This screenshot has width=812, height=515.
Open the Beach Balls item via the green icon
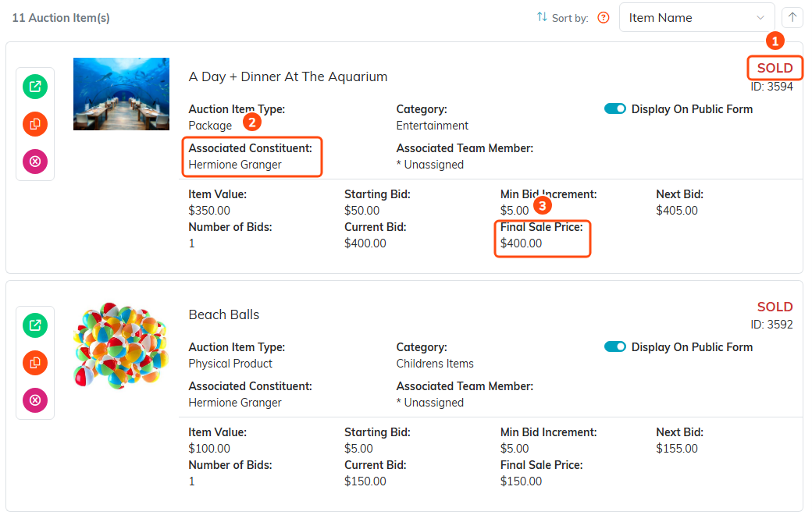35,325
